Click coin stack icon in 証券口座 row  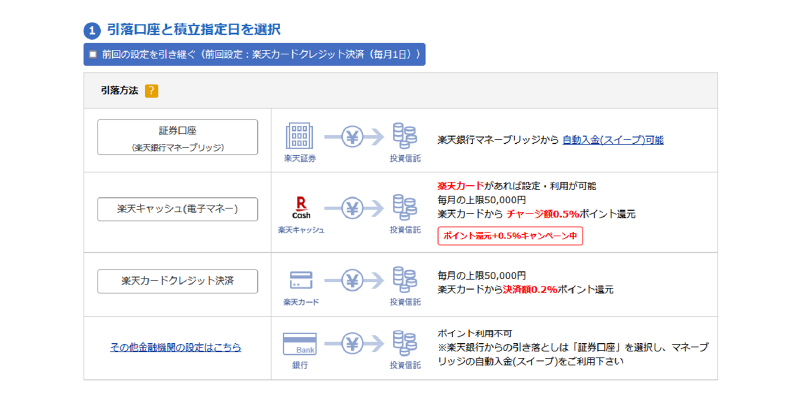click(x=405, y=136)
